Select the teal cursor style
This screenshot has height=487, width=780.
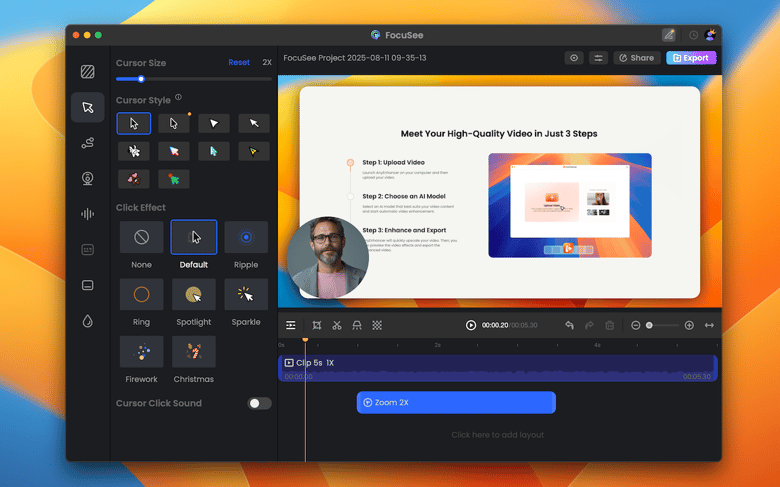[x=214, y=151]
